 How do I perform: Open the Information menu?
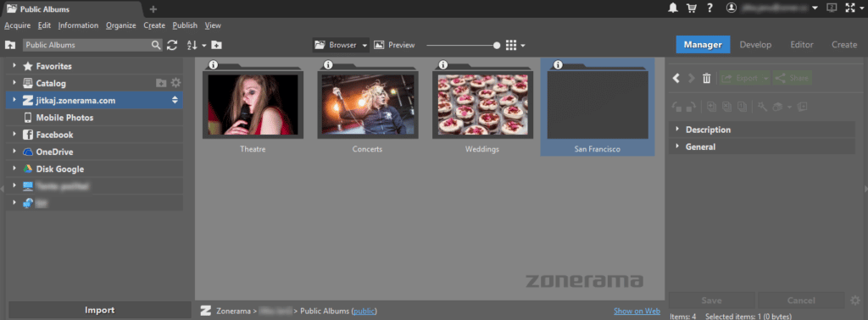click(78, 25)
